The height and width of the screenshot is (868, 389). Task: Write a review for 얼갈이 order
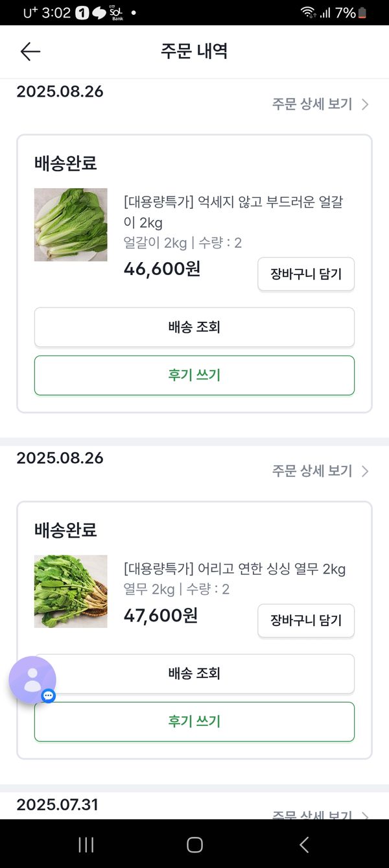[194, 375]
